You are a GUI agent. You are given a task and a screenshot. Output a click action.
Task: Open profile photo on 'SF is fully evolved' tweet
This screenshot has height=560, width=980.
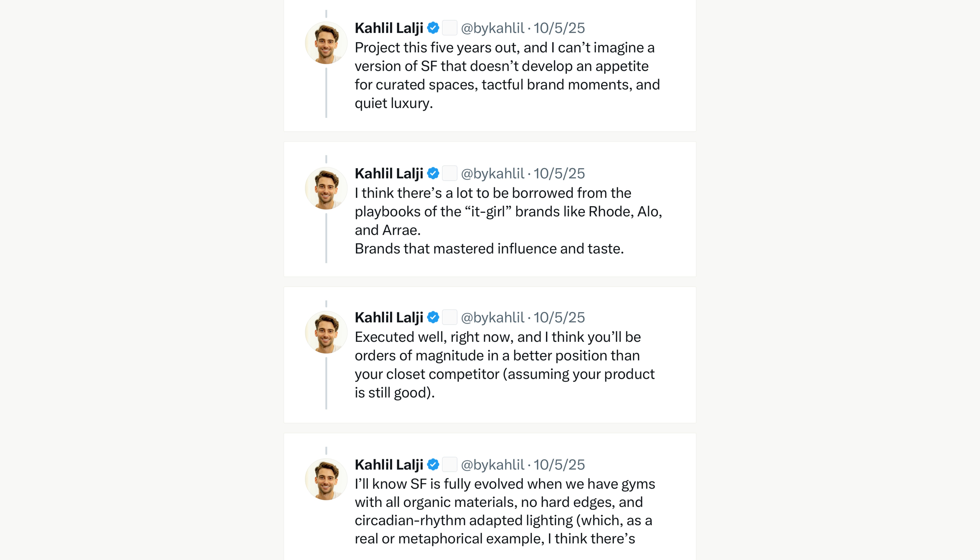point(326,479)
